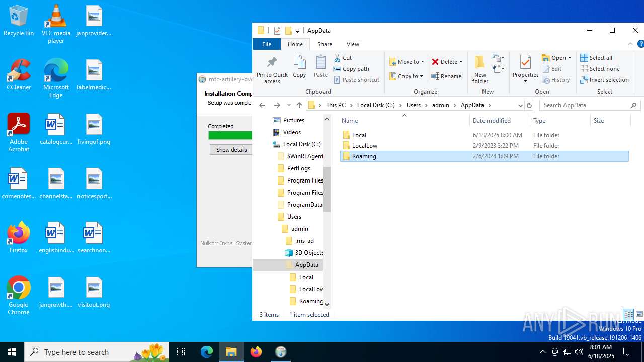Open Adobe Acrobat desktop shortcut

[19, 133]
